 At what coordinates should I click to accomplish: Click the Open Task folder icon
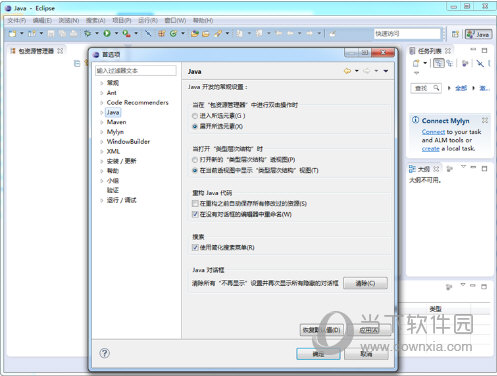point(206,33)
